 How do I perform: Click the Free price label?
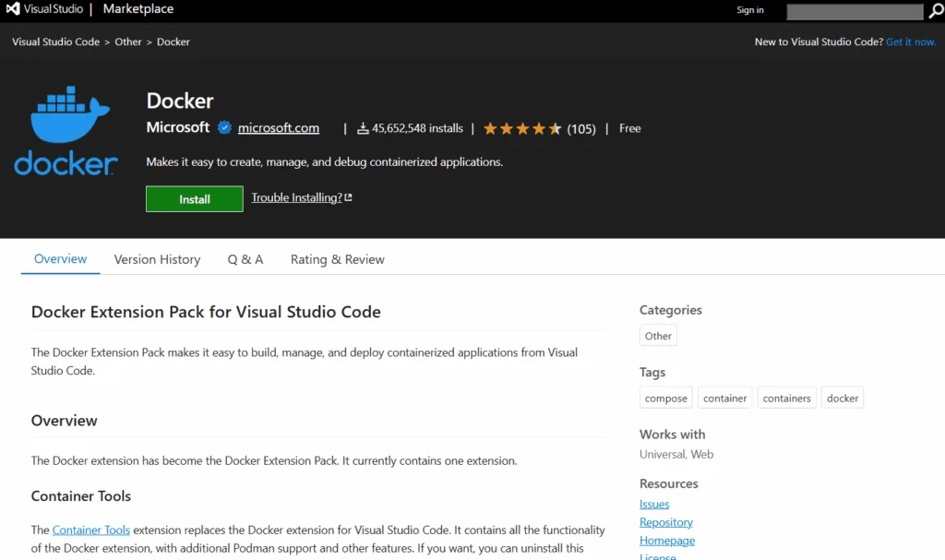[629, 128]
